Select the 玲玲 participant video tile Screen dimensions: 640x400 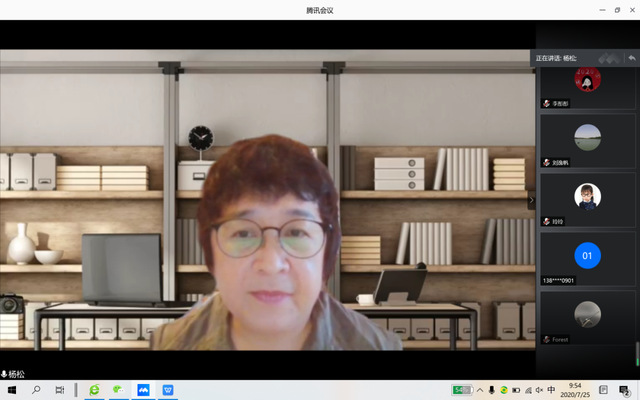[x=587, y=200]
